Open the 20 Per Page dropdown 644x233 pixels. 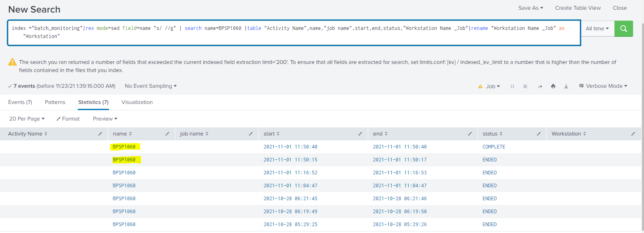pos(27,119)
